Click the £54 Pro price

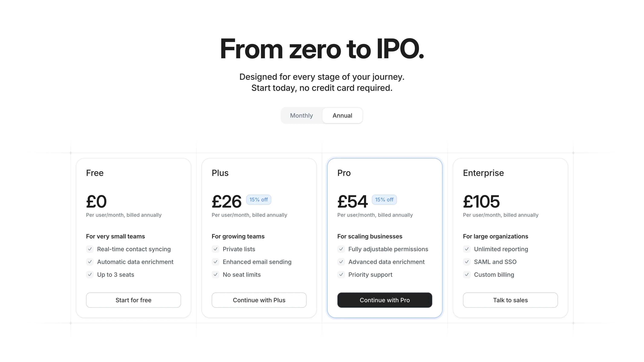tap(352, 201)
